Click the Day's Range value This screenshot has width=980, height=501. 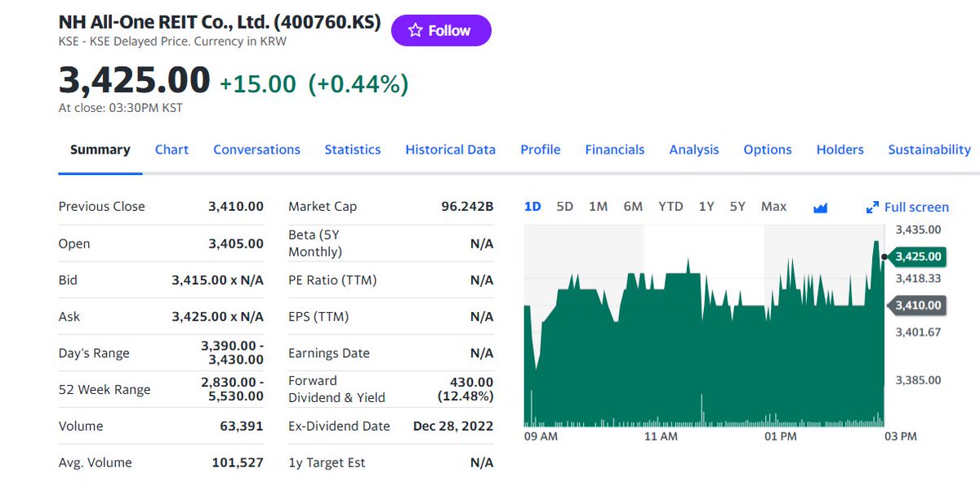tap(232, 352)
